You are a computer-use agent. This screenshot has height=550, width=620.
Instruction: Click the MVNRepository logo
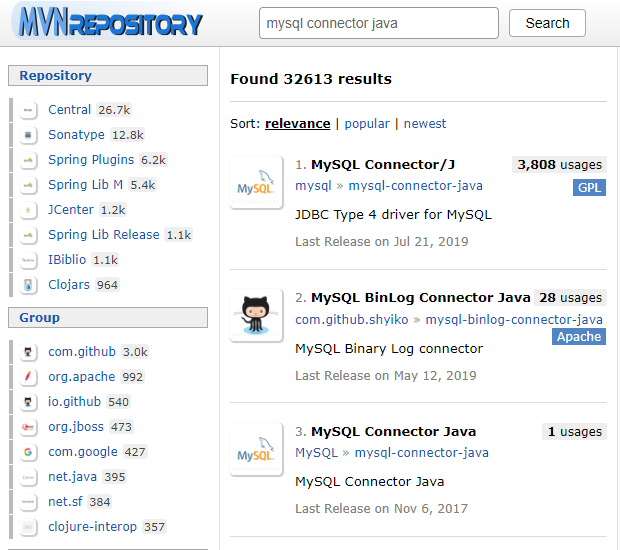(109, 22)
